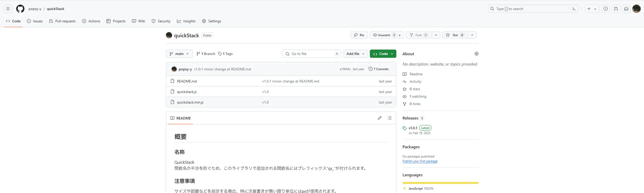View the 1 Branch link
The width and height of the screenshot is (644, 193).
point(206,54)
